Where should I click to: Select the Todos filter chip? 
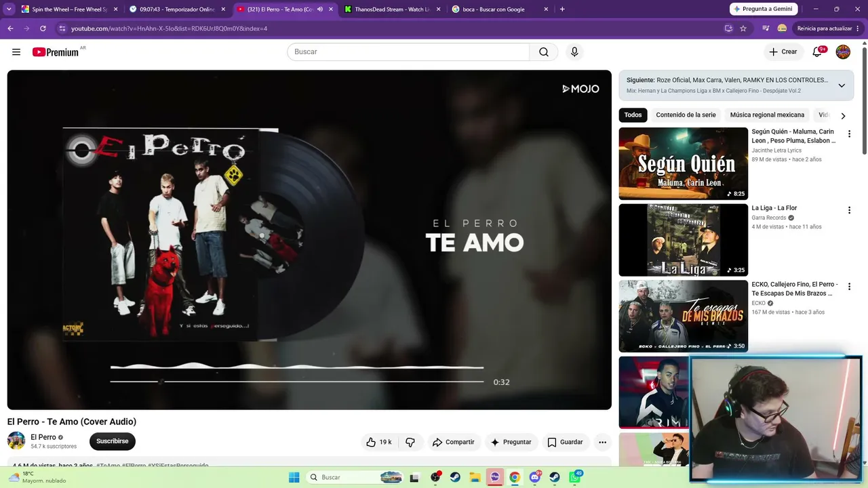tap(633, 115)
